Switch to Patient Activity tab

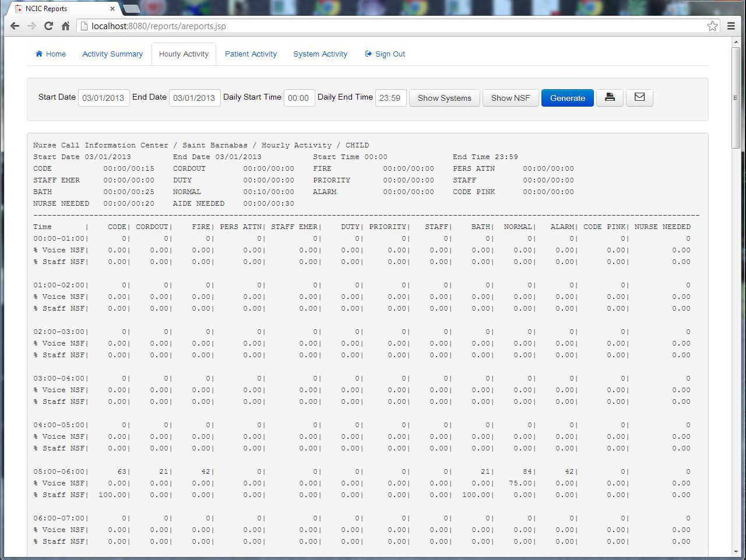pos(251,54)
